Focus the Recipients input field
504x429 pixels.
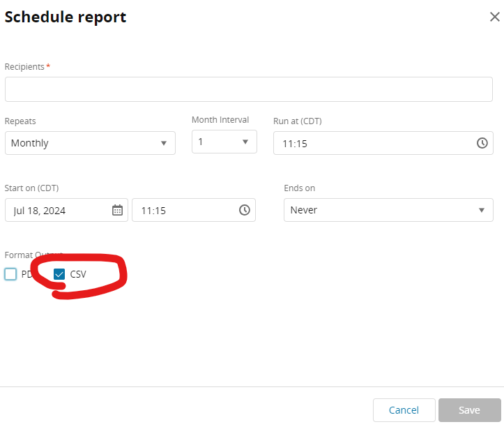[248, 89]
